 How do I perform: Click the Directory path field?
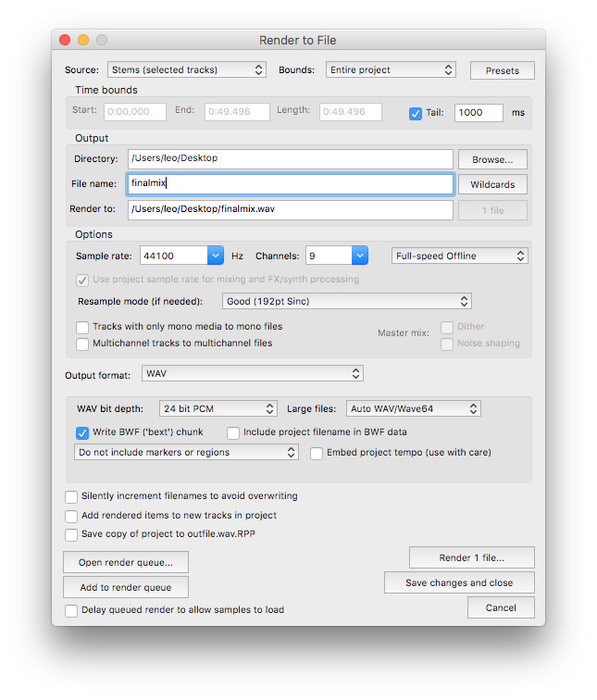[290, 159]
